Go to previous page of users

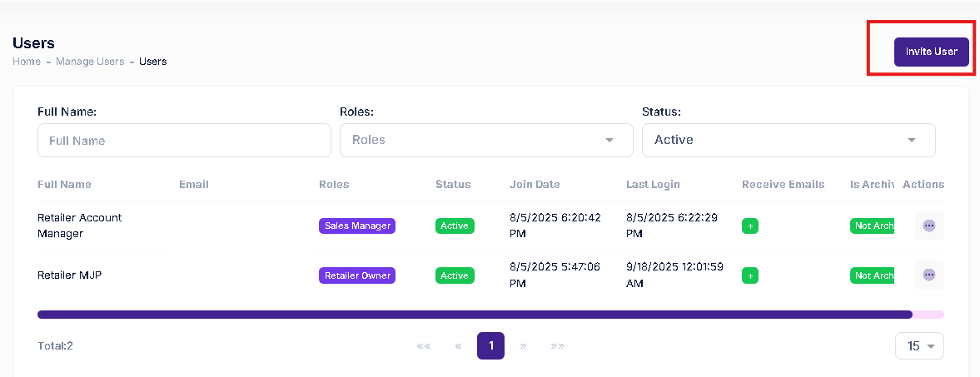pyautogui.click(x=458, y=346)
